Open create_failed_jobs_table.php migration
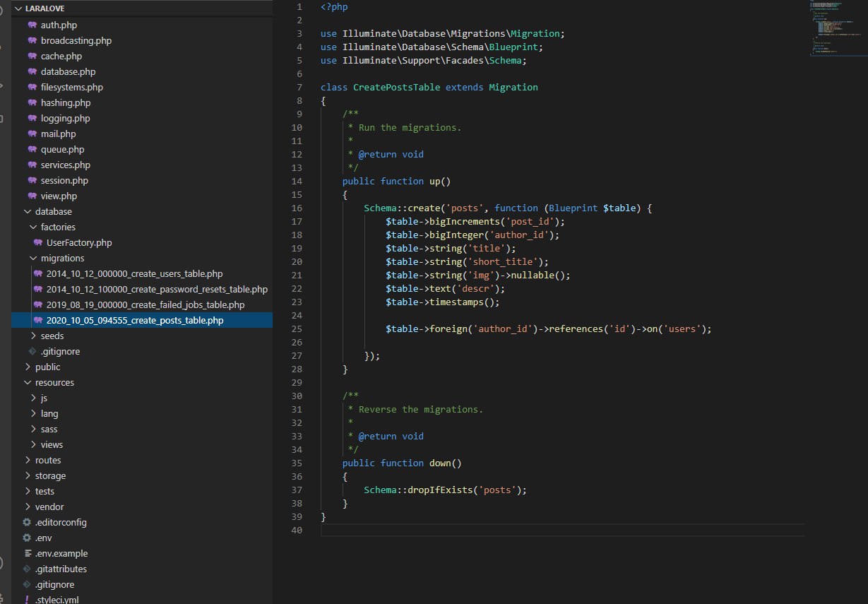This screenshot has width=868, height=604. pyautogui.click(x=145, y=304)
